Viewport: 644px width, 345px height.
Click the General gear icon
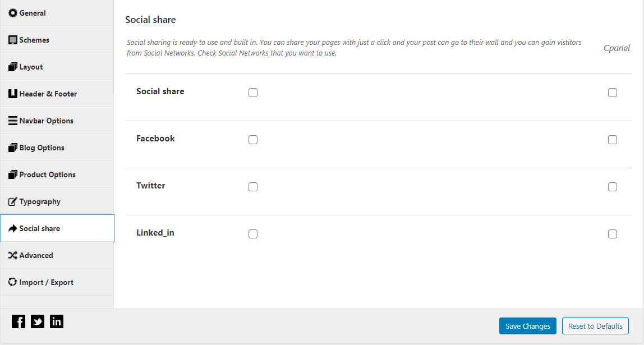pyautogui.click(x=13, y=13)
